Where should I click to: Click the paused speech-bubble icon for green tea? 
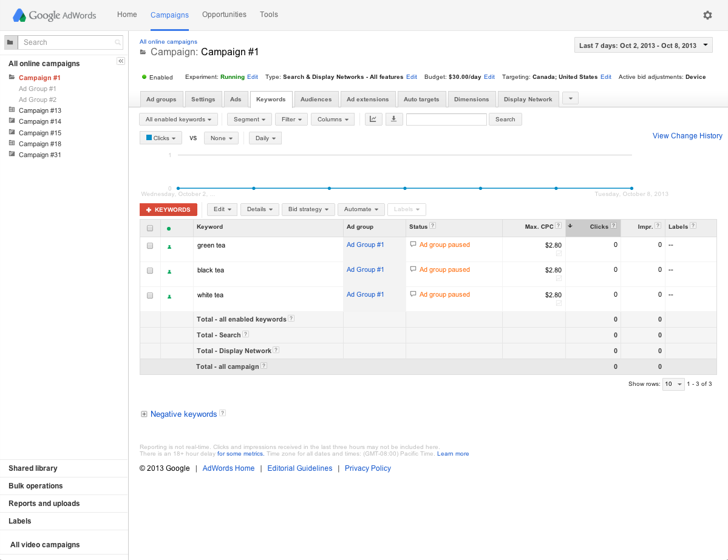[x=413, y=245]
